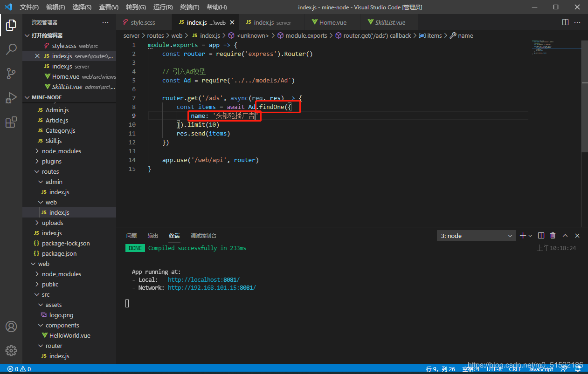This screenshot has width=588, height=374.
Task: Close the terminal panel
Action: point(577,236)
